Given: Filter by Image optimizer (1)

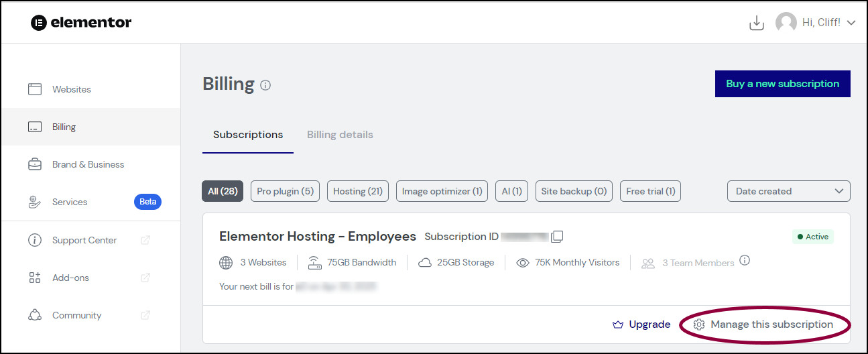Looking at the screenshot, I should click(x=442, y=191).
